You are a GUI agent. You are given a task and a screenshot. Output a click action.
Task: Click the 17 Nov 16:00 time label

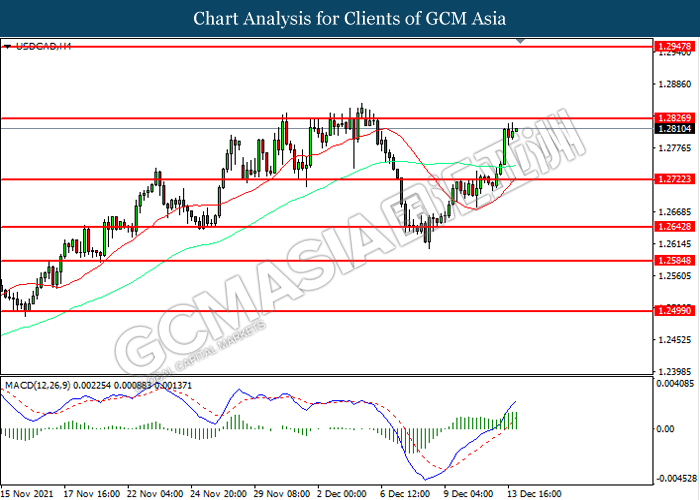point(92,494)
